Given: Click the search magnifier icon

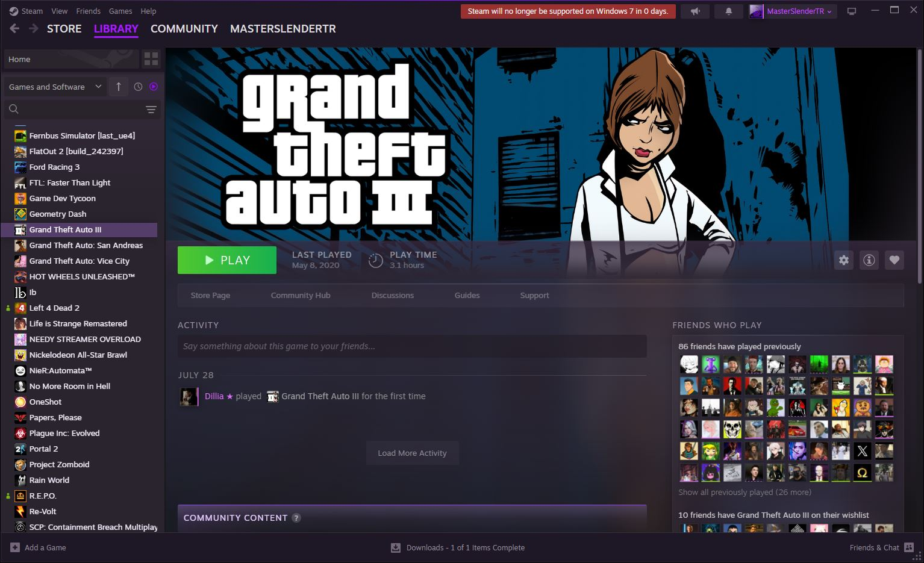Looking at the screenshot, I should (x=14, y=109).
